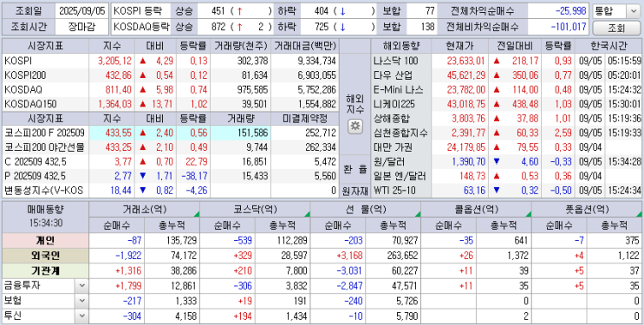Click the green corner marker on 풋옵션(억) header
This screenshot has width=644, height=325.
point(639,214)
